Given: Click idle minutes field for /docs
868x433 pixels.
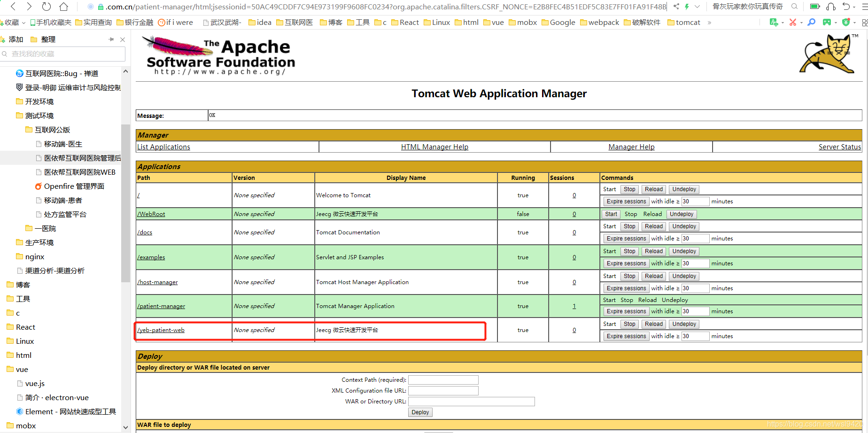Looking at the screenshot, I should coord(695,239).
